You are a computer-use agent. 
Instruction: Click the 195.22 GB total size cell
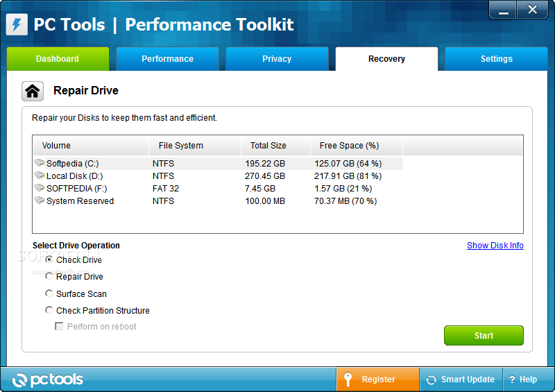pos(265,163)
